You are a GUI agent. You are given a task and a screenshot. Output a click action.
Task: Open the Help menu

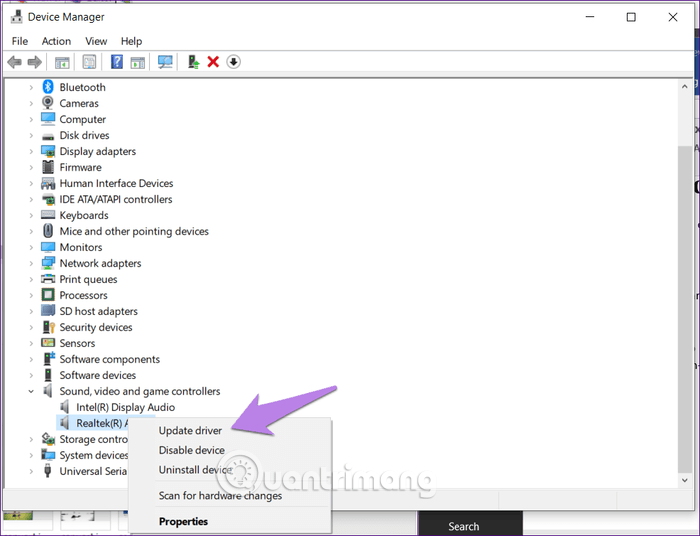131,41
